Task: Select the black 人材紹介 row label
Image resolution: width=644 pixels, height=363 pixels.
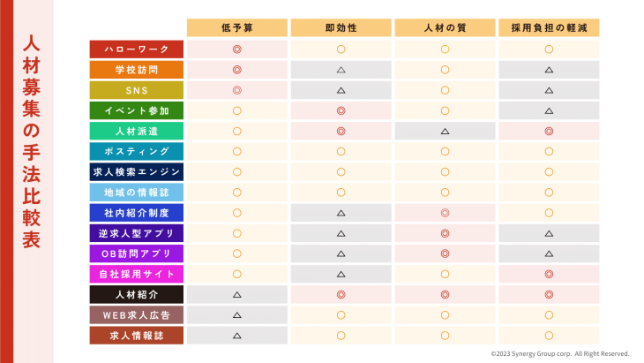Action: [137, 295]
